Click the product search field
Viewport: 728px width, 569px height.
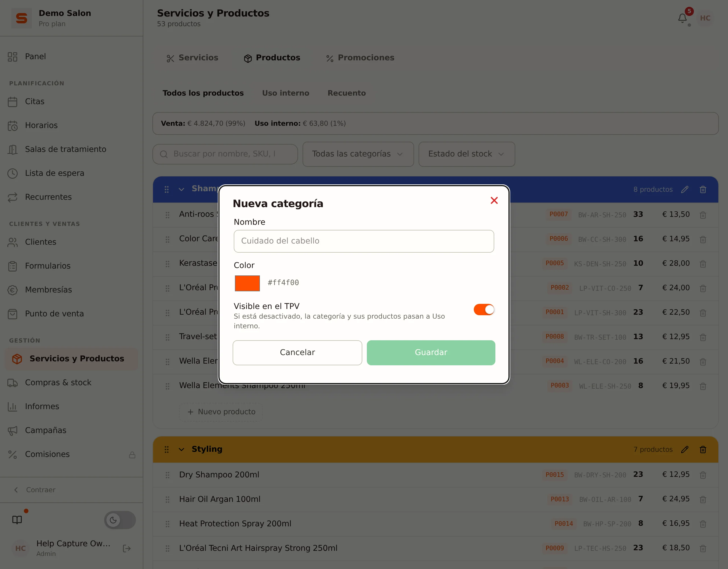click(225, 154)
